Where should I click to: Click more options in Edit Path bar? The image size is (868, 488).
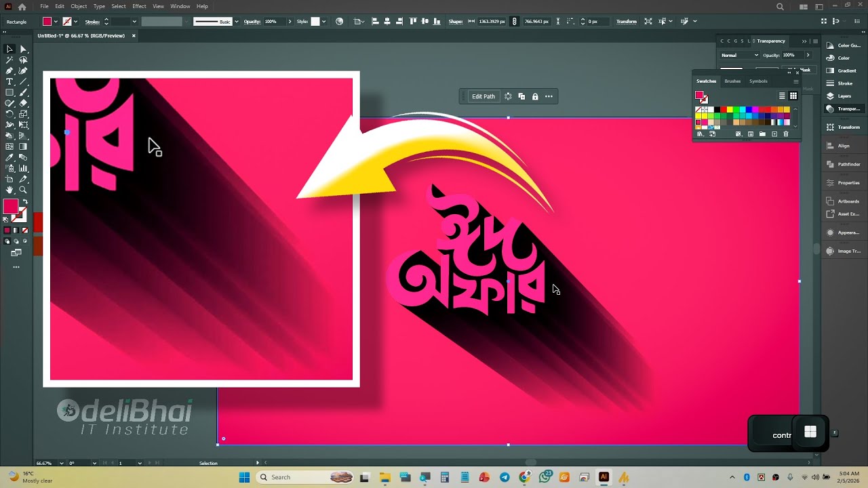coord(549,96)
